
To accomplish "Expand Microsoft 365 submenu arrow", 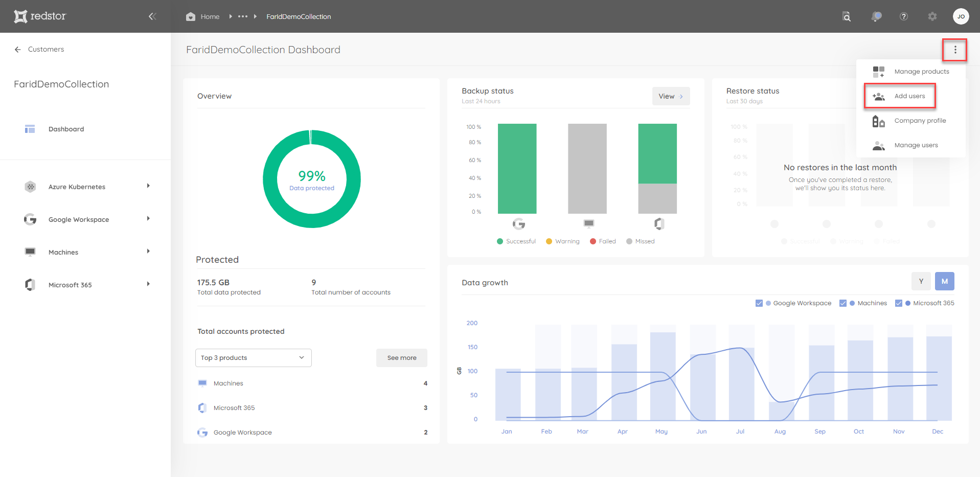I will pos(148,284).
